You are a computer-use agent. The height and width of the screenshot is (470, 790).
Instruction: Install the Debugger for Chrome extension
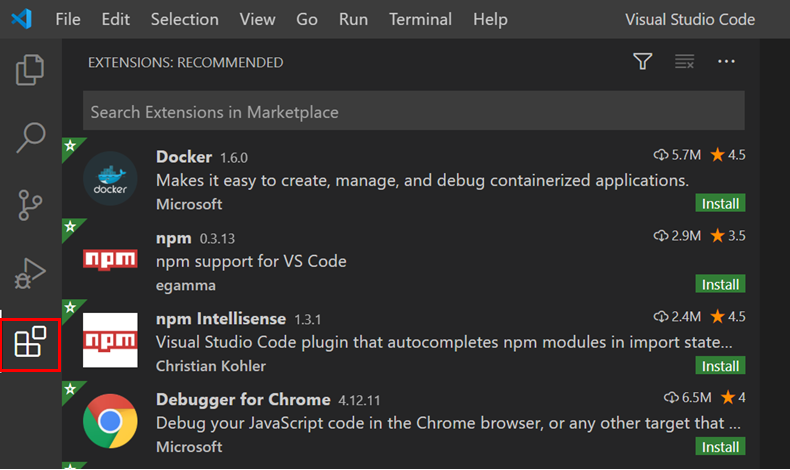(x=720, y=447)
